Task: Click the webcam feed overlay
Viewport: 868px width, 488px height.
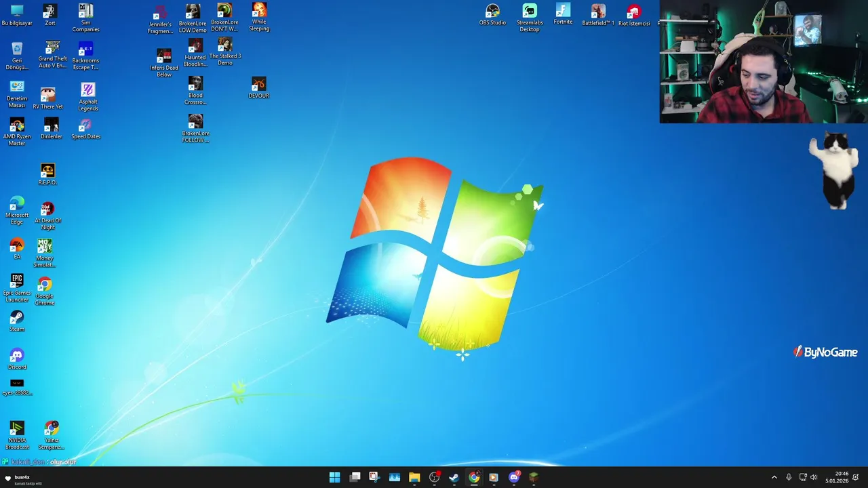Action: point(764,62)
